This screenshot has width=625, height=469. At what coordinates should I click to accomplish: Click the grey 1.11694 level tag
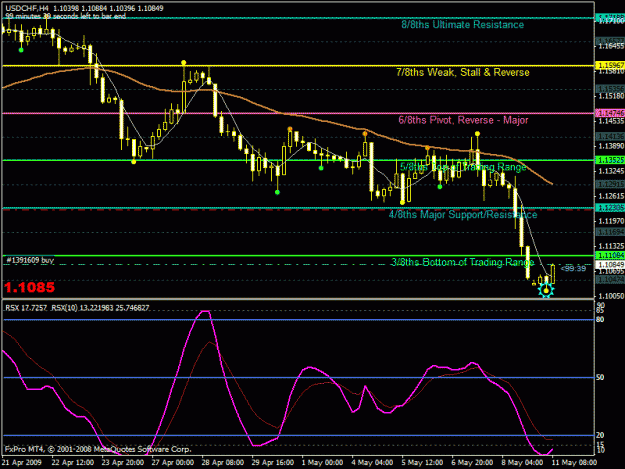pyautogui.click(x=610, y=232)
